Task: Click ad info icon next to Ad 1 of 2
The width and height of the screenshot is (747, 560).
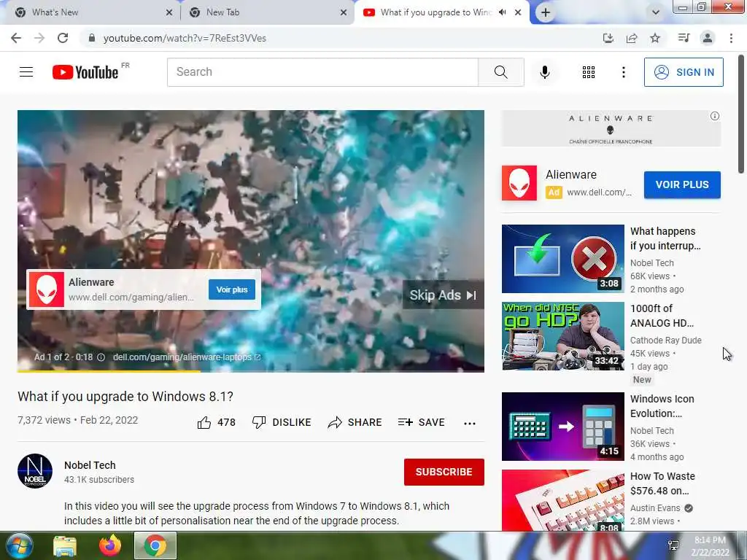Action: (x=101, y=357)
